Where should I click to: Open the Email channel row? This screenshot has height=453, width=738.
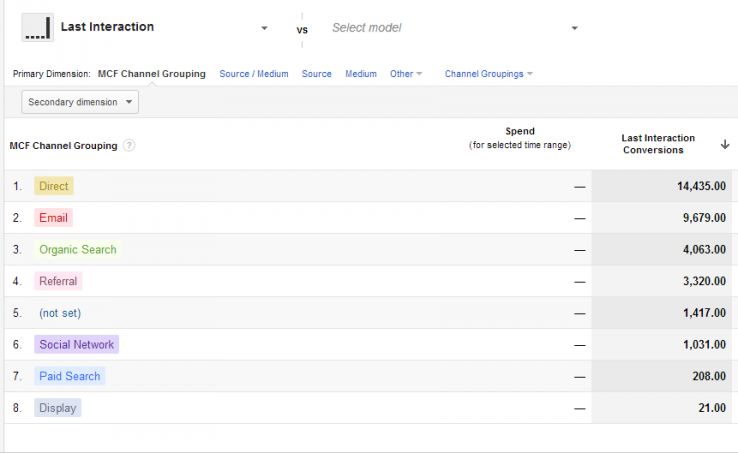53,218
